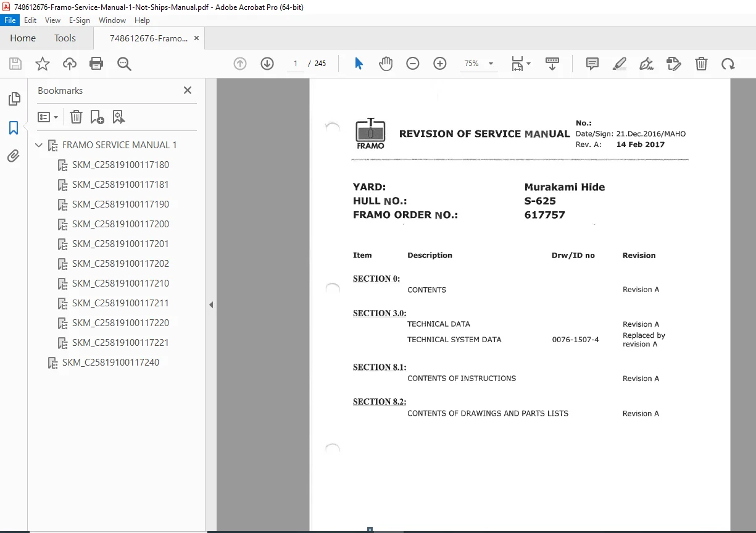Image resolution: width=756 pixels, height=533 pixels.
Task: Open the Sign document pen tool
Action: pyautogui.click(x=647, y=64)
